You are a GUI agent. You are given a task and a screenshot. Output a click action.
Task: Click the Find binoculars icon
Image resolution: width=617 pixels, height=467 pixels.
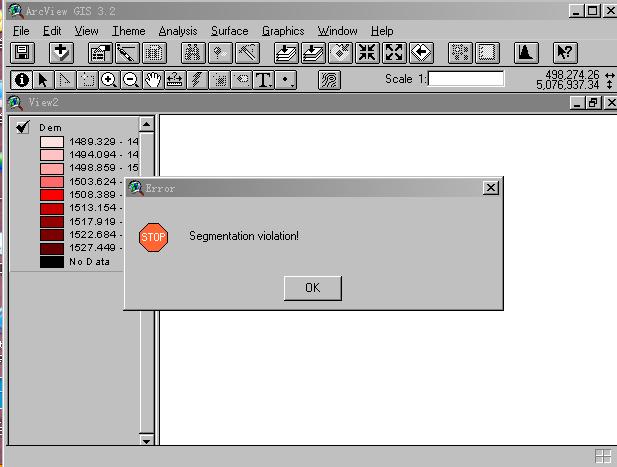pos(193,53)
